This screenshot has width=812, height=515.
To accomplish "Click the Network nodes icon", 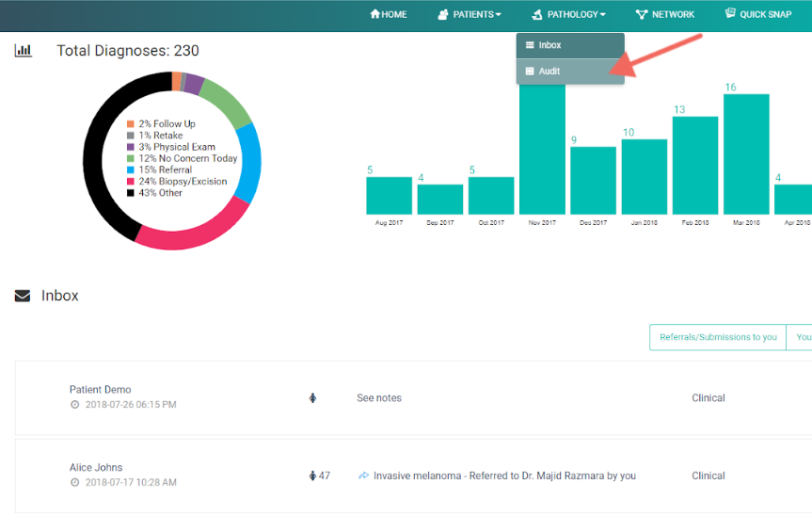I will pyautogui.click(x=642, y=14).
